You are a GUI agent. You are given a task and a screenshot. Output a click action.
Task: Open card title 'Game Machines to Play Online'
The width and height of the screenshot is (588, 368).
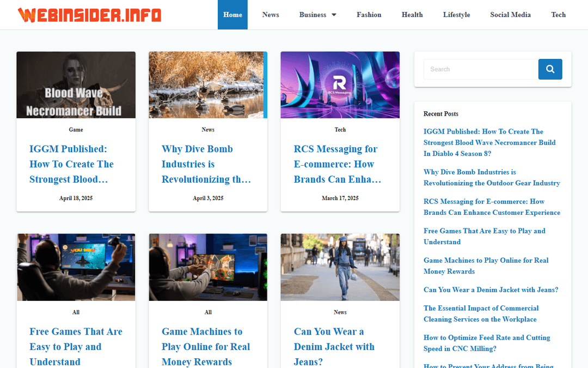(206, 347)
